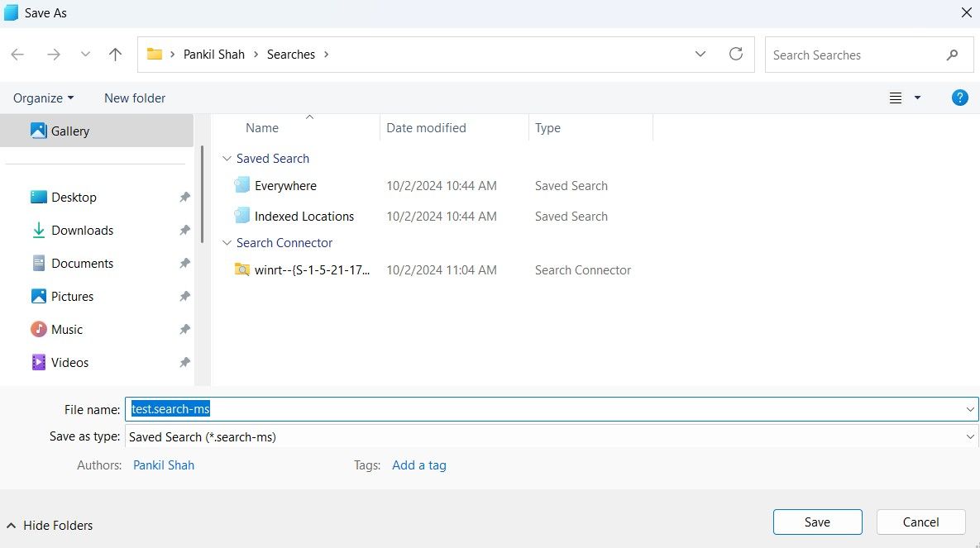Click New folder in the toolbar

(135, 98)
